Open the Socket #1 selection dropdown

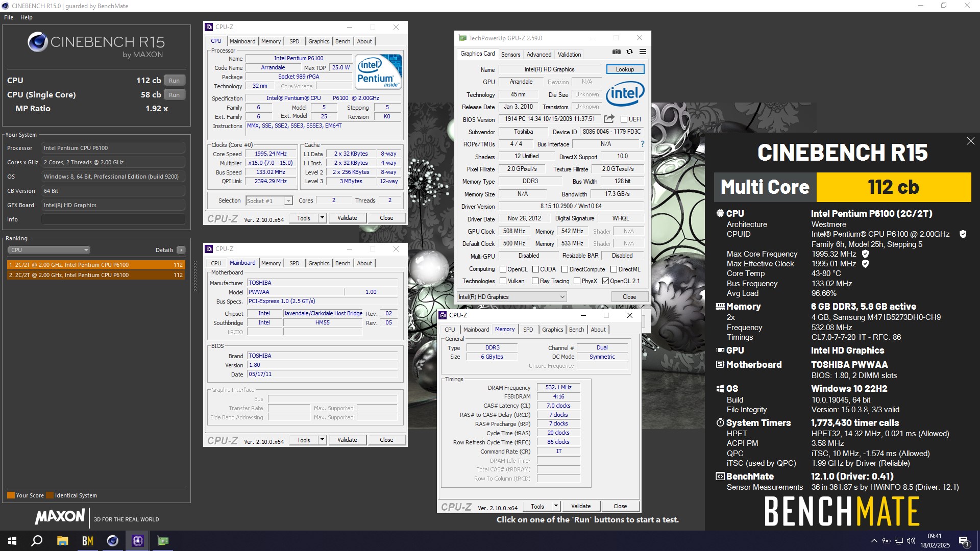pyautogui.click(x=269, y=201)
